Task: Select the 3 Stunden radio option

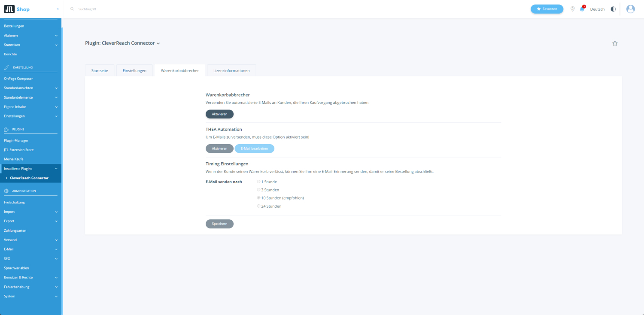Action: pyautogui.click(x=258, y=190)
